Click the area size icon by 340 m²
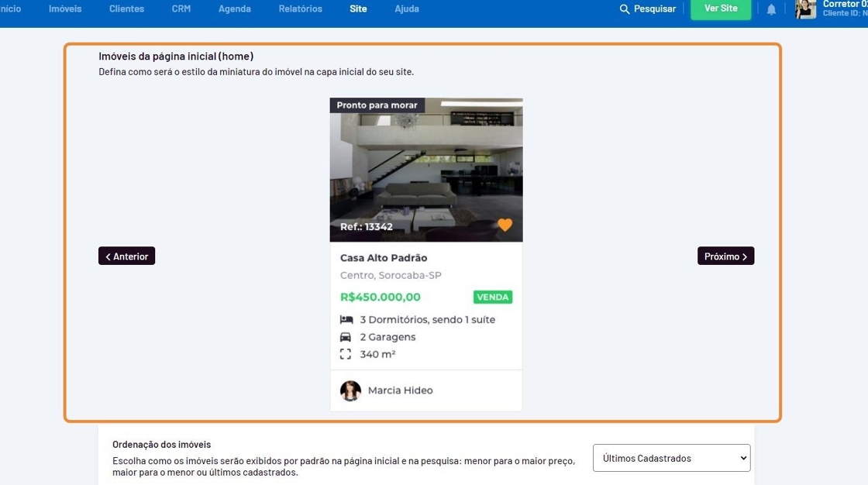Screen dimensions: 868x485 [346, 354]
